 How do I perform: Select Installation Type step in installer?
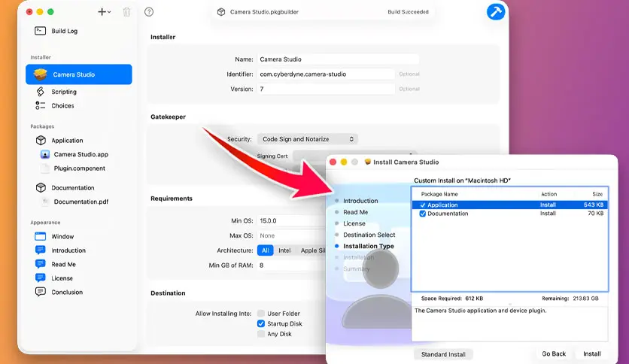[368, 246]
